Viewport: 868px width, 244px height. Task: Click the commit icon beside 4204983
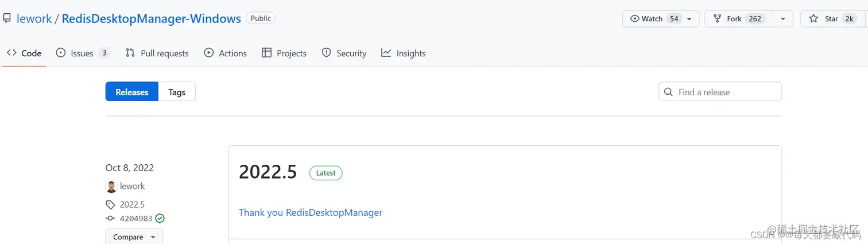tap(110, 218)
